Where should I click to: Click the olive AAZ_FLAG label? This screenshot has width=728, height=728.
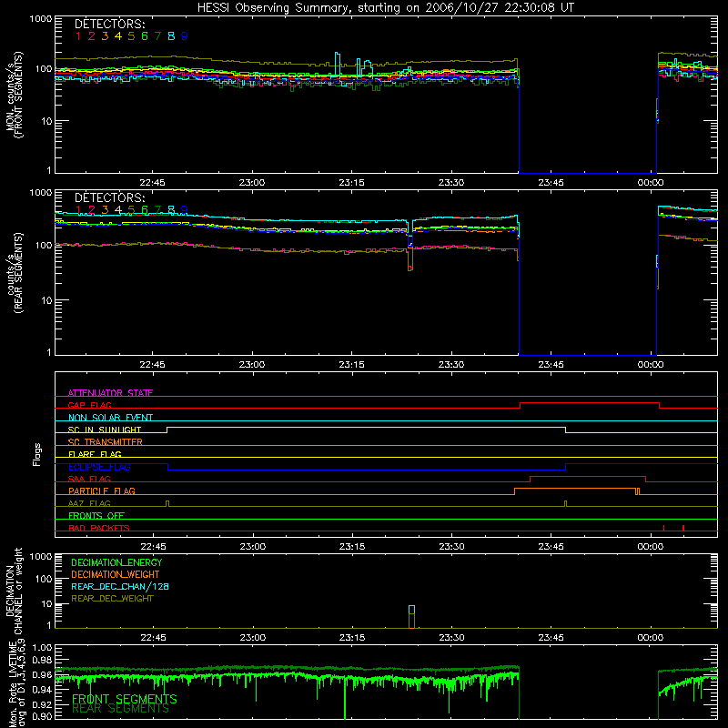coord(89,503)
